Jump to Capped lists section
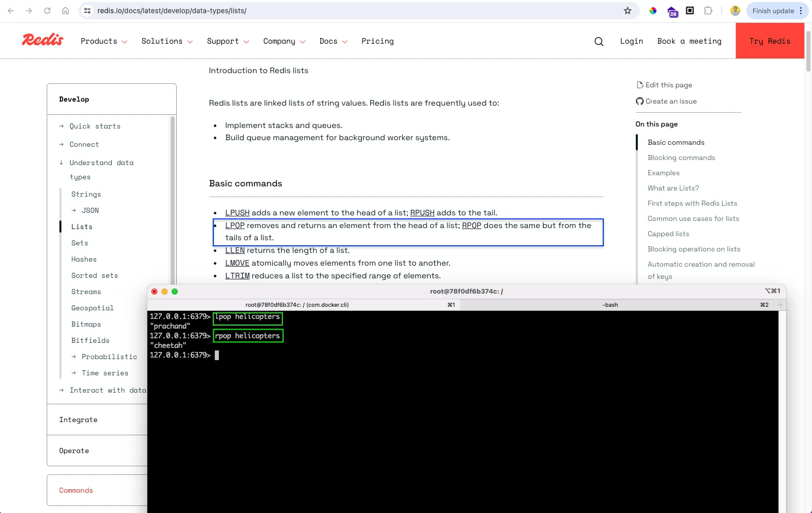Screen dimensions: 812x513 point(668,234)
